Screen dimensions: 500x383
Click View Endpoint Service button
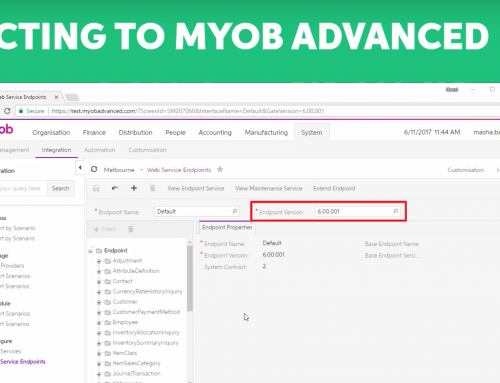click(x=196, y=188)
